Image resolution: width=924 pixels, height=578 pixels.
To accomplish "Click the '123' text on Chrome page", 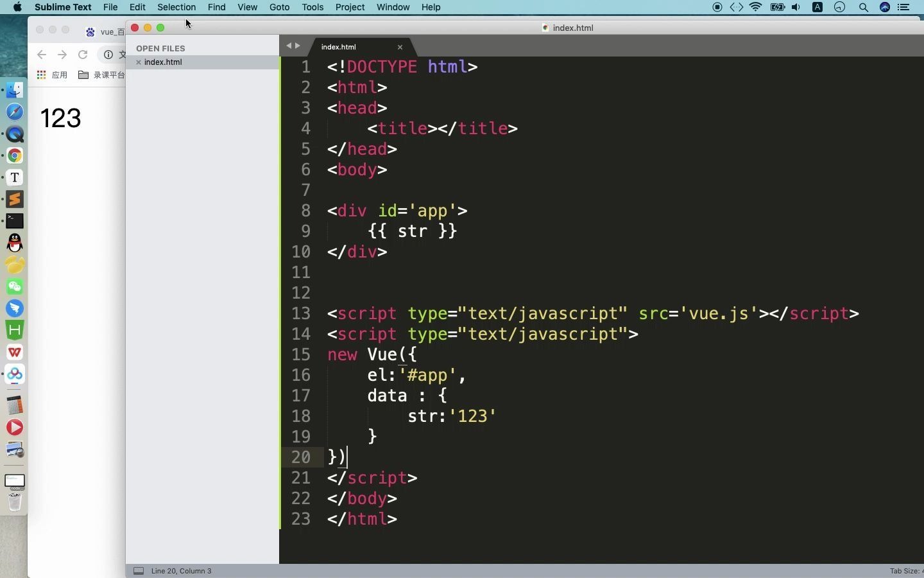I will click(x=61, y=118).
